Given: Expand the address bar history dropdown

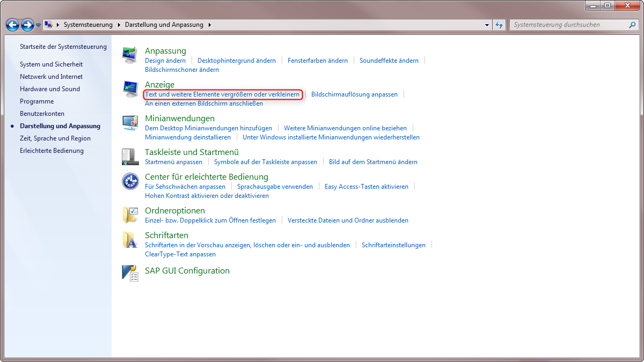Looking at the screenshot, I should pyautogui.click(x=487, y=25).
